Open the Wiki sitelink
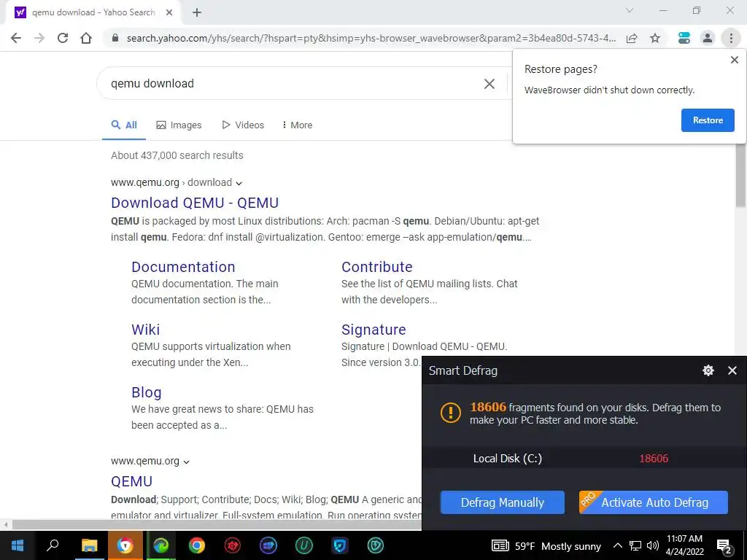This screenshot has width=747, height=560. pyautogui.click(x=146, y=330)
